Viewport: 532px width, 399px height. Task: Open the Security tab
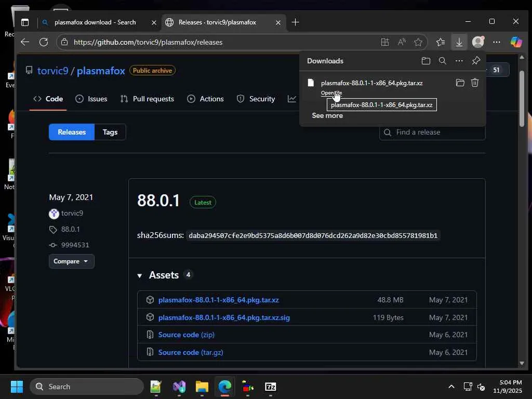[256, 99]
